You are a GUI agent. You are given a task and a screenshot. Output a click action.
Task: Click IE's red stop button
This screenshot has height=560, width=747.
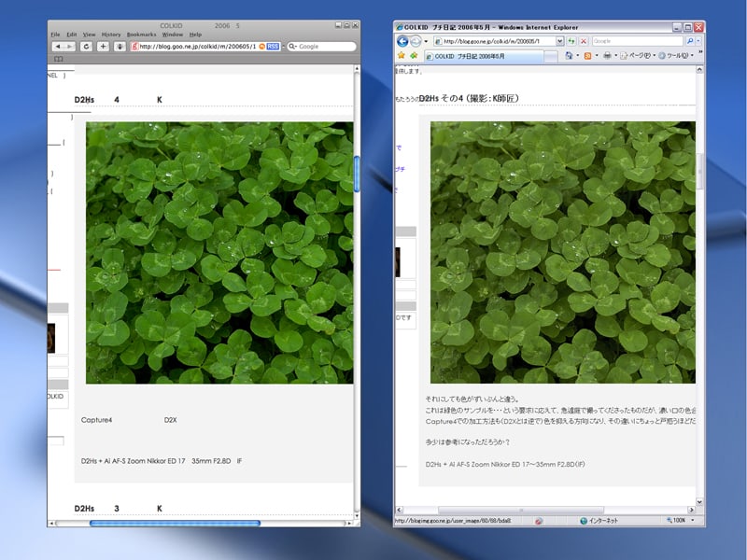coord(583,41)
